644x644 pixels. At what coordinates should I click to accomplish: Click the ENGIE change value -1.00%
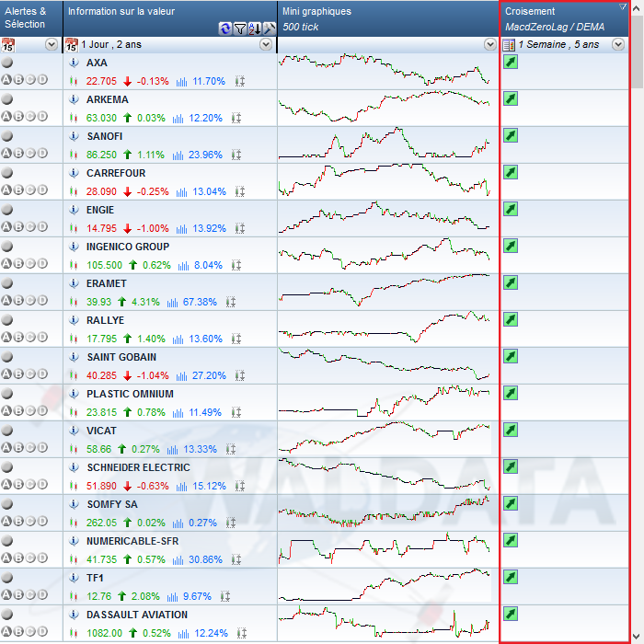click(153, 228)
